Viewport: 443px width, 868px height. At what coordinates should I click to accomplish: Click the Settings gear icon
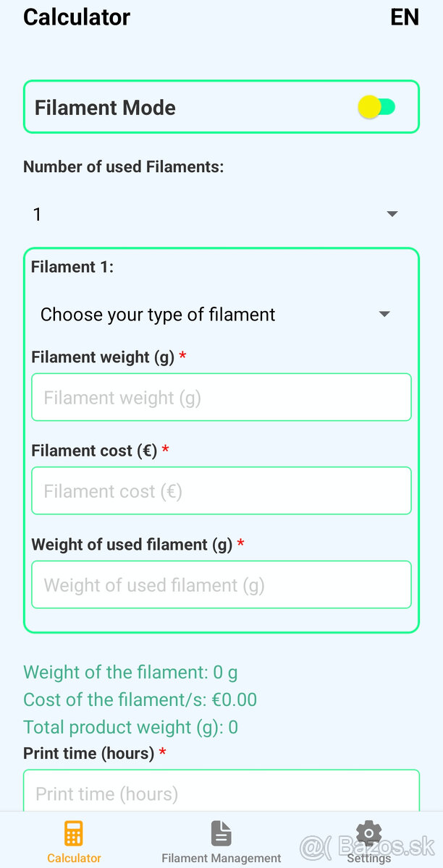(369, 833)
